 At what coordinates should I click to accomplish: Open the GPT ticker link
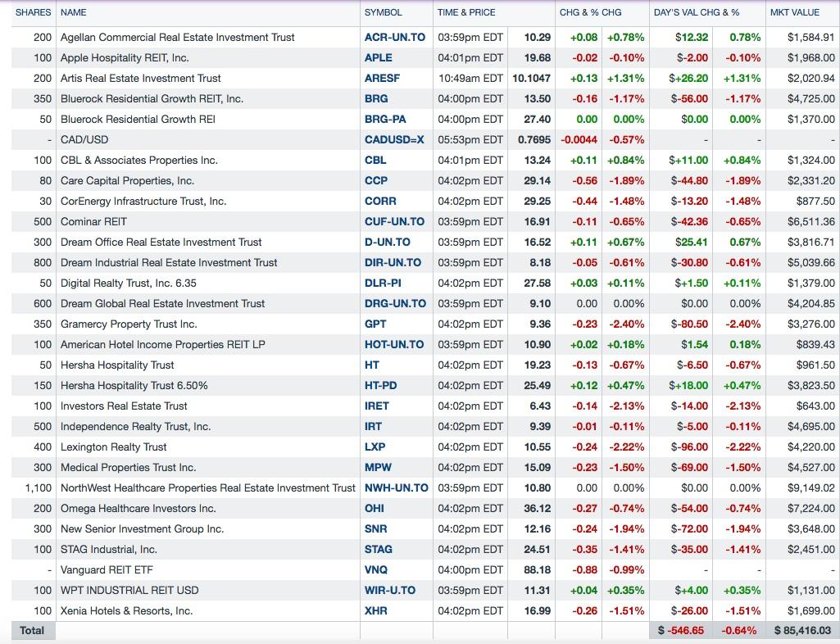[x=375, y=324]
